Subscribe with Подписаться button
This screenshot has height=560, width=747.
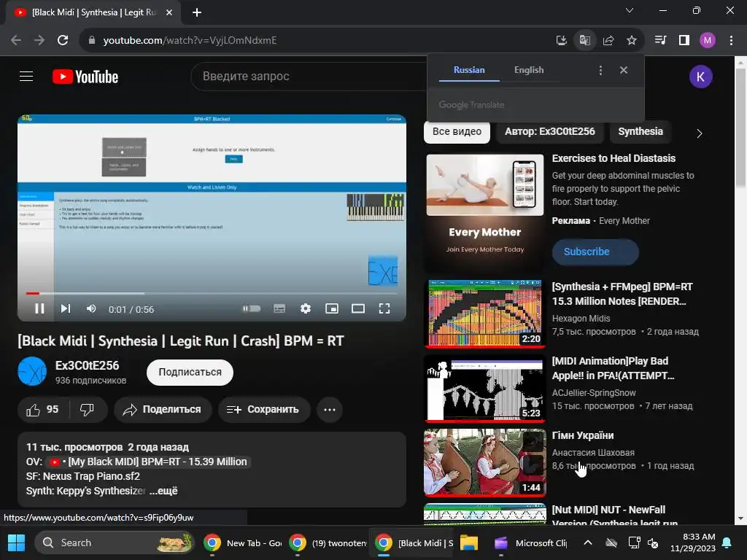(x=190, y=373)
